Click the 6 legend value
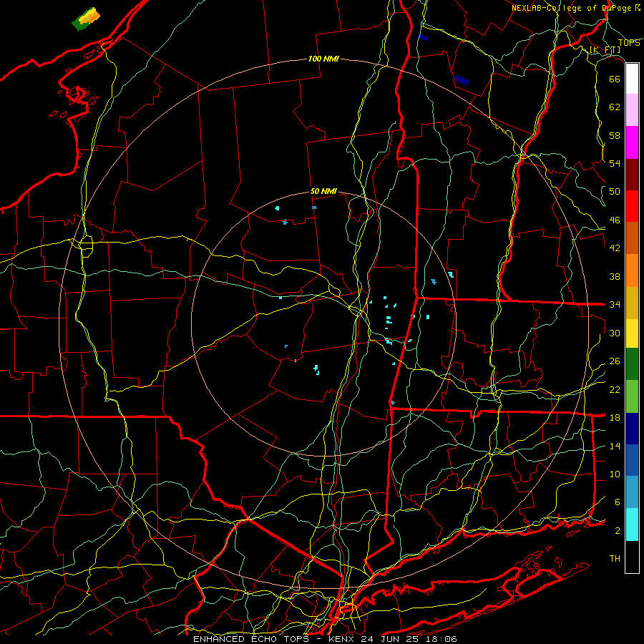The image size is (644, 644). point(618,502)
